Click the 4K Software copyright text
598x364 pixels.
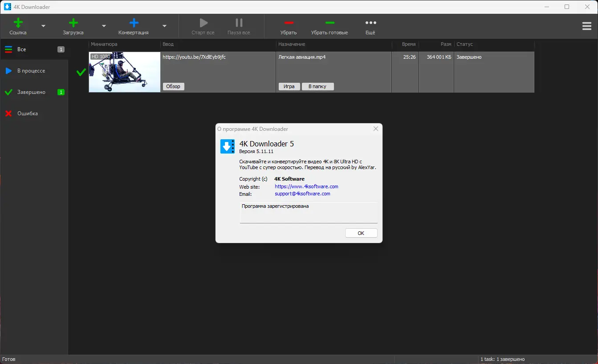pos(289,179)
